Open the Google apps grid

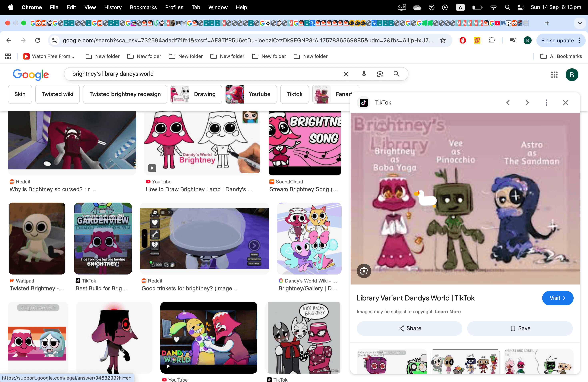click(554, 75)
